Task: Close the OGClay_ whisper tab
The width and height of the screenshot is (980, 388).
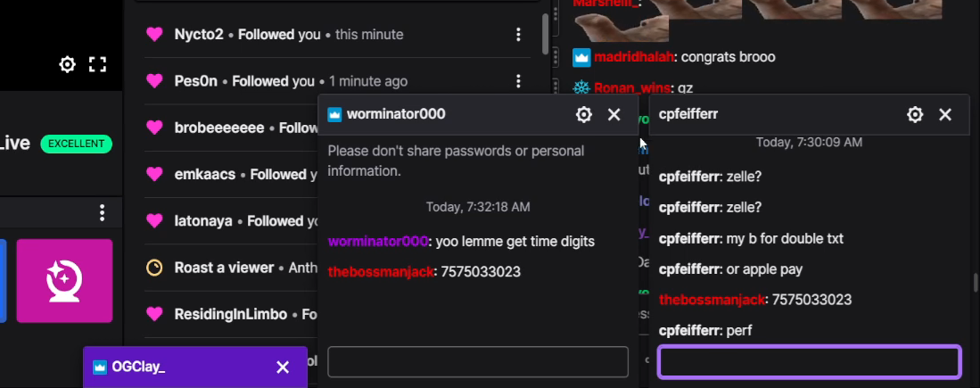Action: [283, 367]
